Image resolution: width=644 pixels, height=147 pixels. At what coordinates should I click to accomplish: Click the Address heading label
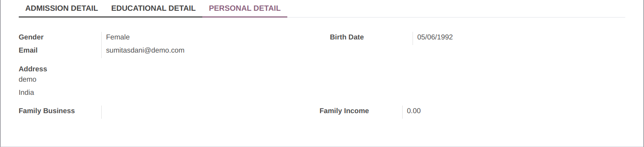point(33,69)
